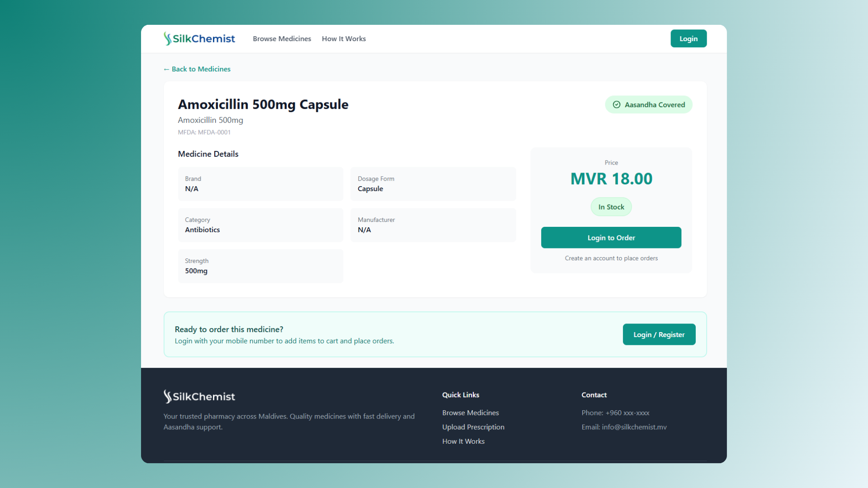Click the Category Antibiotics card
This screenshot has height=488, width=868.
click(x=260, y=225)
